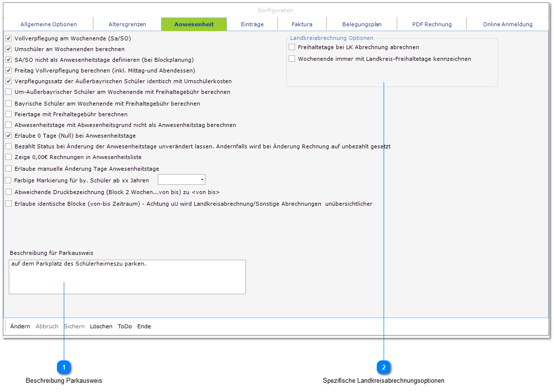The width and height of the screenshot is (554, 392).
Task: Enable Feiertage mit Freihaltegebühr berechnen
Action: click(8, 114)
